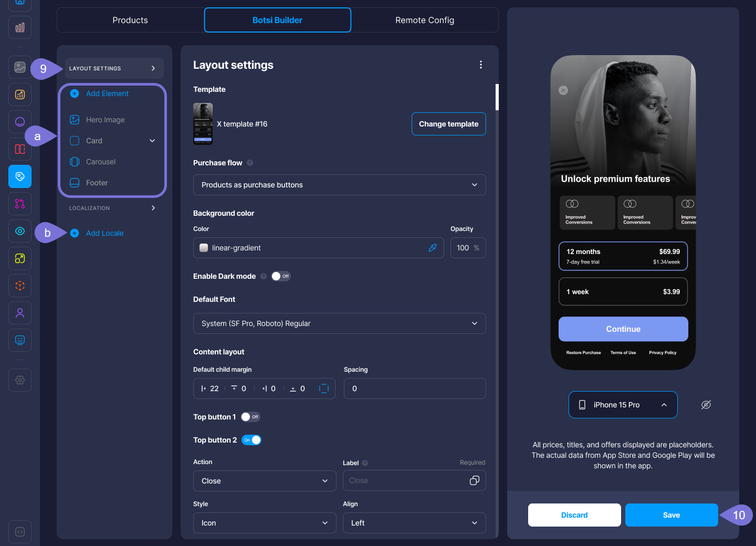The width and height of the screenshot is (756, 546).
Task: Open the Purchase flow dropdown
Action: (339, 185)
